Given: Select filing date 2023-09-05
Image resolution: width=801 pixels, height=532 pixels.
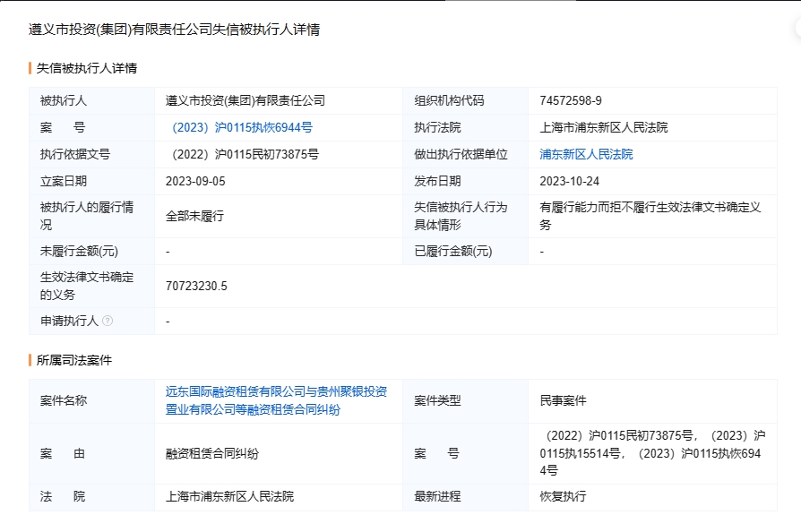Looking at the screenshot, I should point(195,181).
